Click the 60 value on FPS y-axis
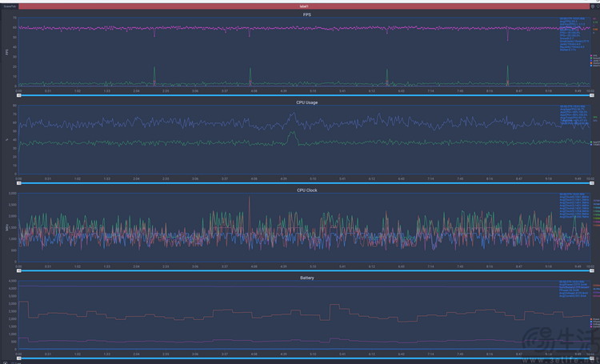 pos(14,27)
